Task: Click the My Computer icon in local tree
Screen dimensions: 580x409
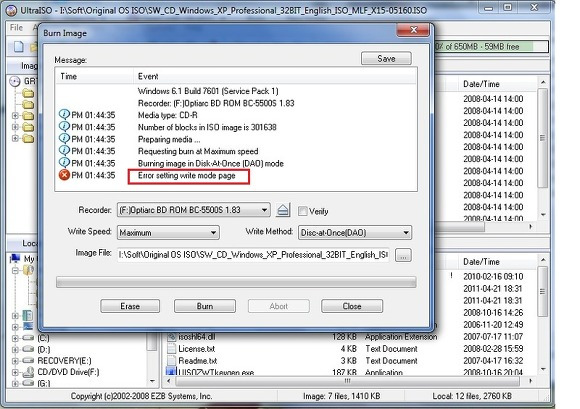Action: (x=15, y=258)
